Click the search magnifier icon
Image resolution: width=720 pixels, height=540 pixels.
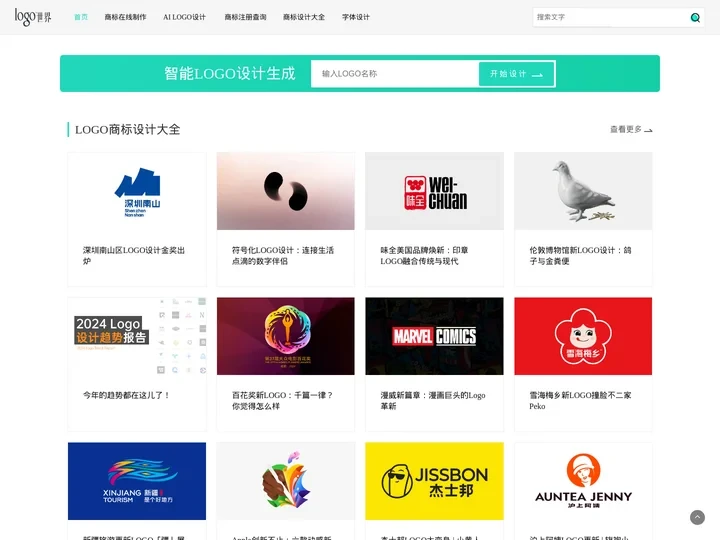pyautogui.click(x=695, y=17)
